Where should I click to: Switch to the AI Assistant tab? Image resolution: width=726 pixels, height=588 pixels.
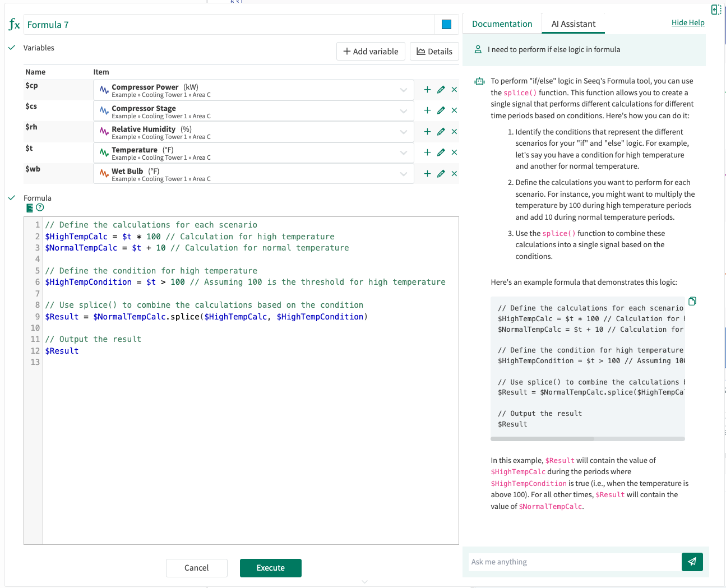tap(573, 24)
